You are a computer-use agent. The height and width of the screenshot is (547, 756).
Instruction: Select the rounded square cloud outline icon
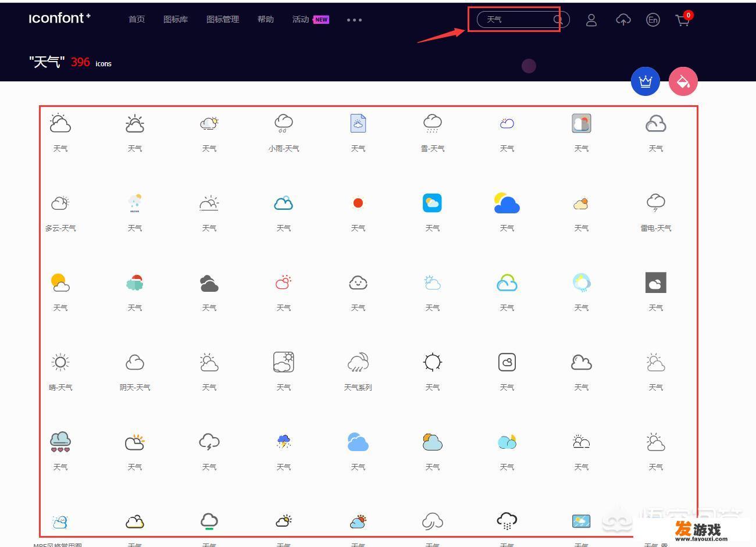point(507,362)
